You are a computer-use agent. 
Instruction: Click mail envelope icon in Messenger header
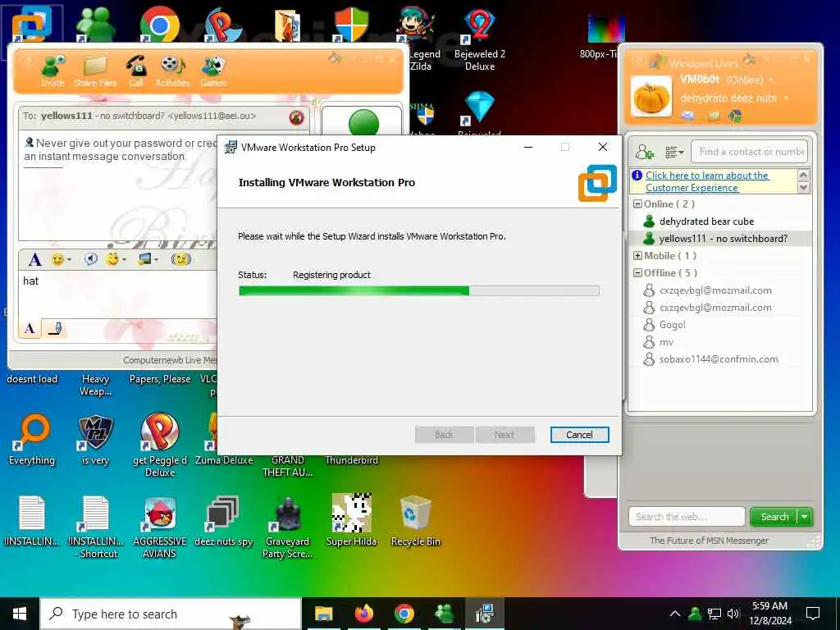click(688, 115)
